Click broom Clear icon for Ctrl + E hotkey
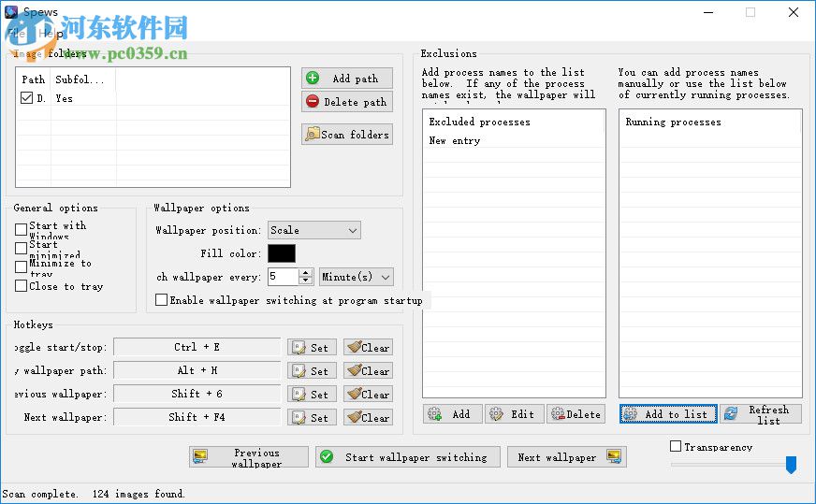This screenshot has width=816, height=504. (x=355, y=347)
